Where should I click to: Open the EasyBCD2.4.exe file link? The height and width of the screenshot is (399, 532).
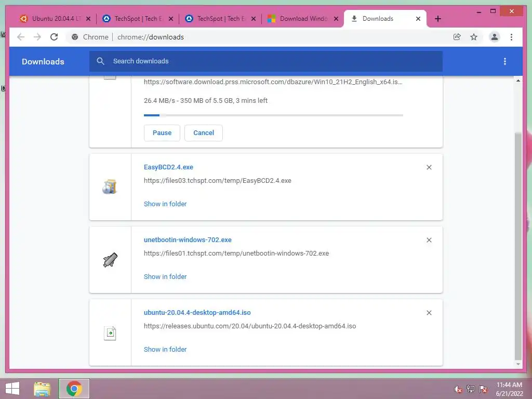point(169,167)
